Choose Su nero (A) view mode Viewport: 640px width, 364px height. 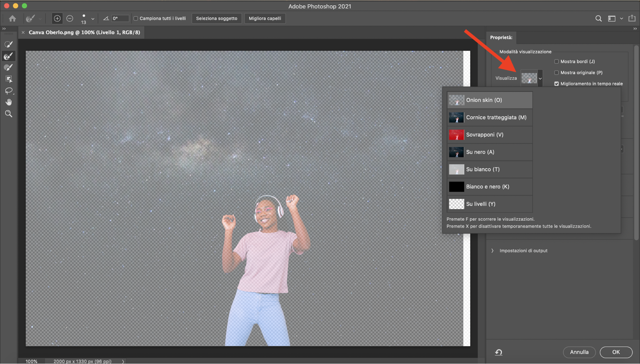[490, 152]
